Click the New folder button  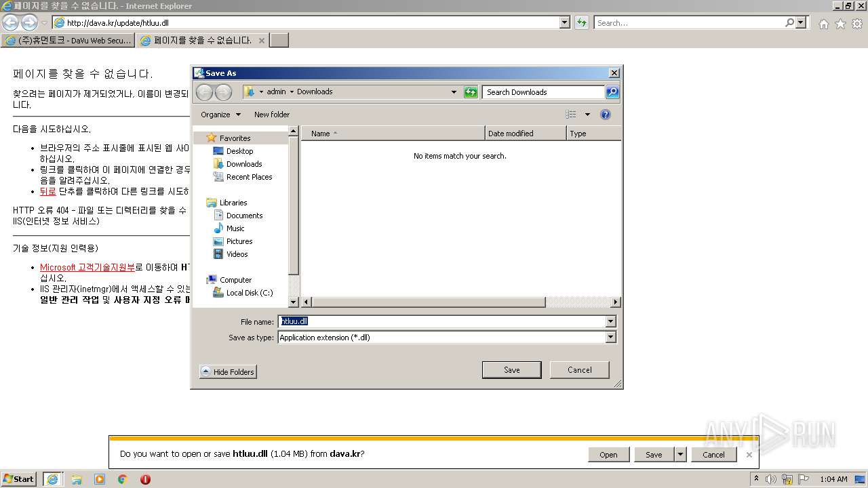tap(272, 115)
